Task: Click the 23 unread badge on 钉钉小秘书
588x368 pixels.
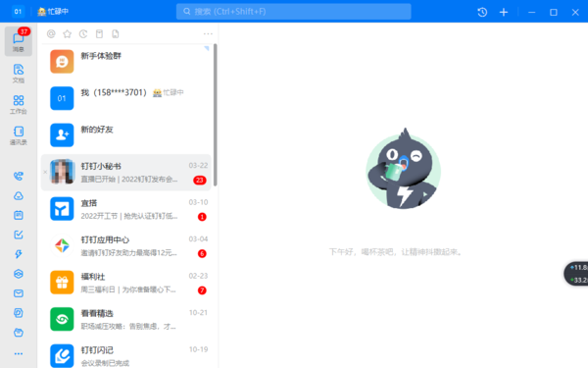Action: pos(200,181)
